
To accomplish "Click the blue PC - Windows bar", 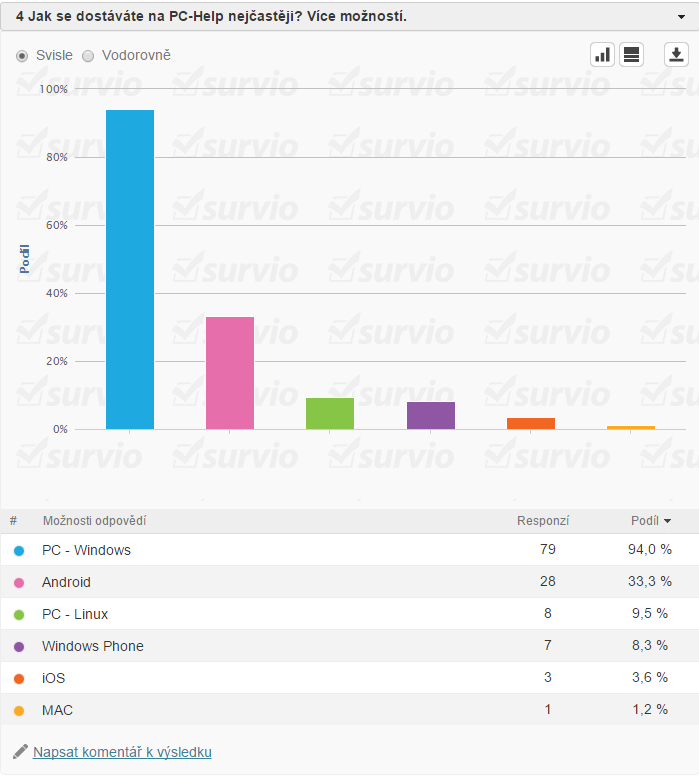I will tap(130, 270).
